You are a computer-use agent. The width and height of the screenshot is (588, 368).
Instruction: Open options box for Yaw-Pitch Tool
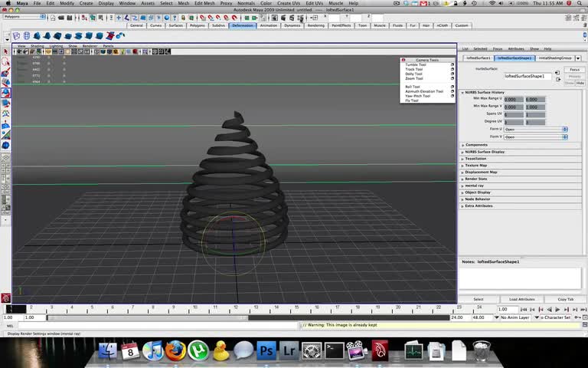point(452,96)
